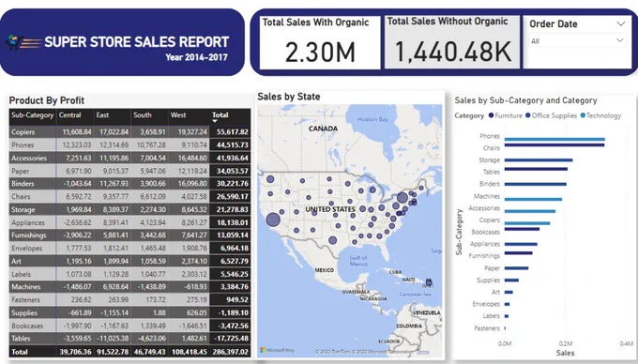
Task: Sort table by South column header
Action: point(143,115)
